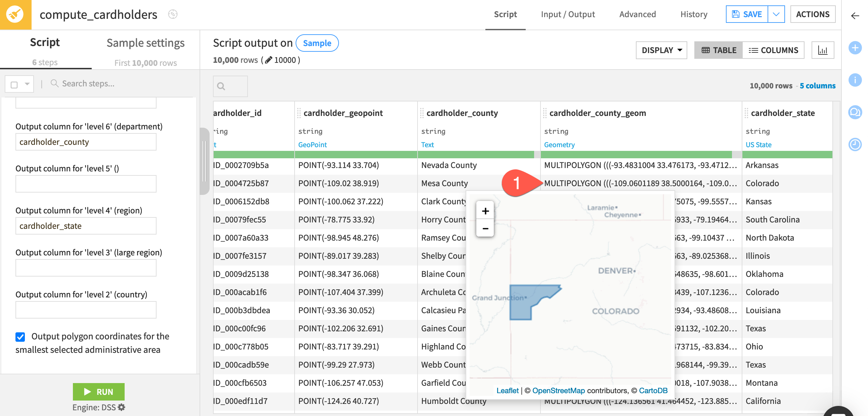Viewport: 868px width, 416px height.
Task: Click drag handle of cardholder_state column
Action: 746,113
